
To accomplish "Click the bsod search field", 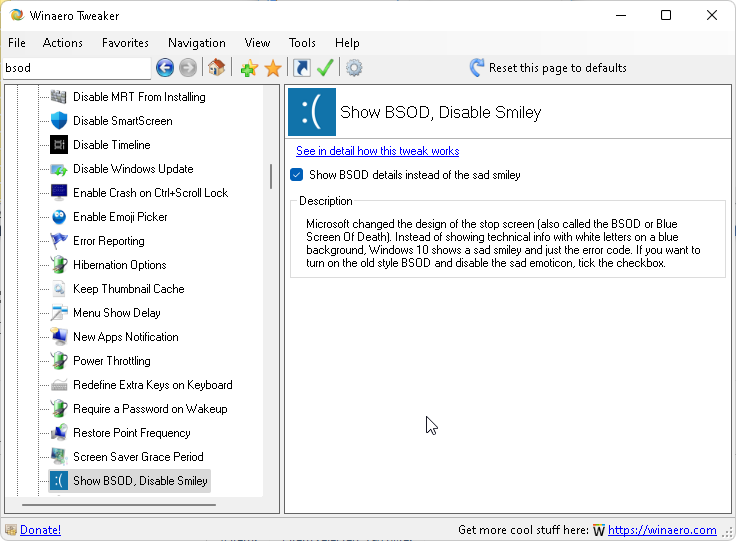I will pyautogui.click(x=77, y=68).
